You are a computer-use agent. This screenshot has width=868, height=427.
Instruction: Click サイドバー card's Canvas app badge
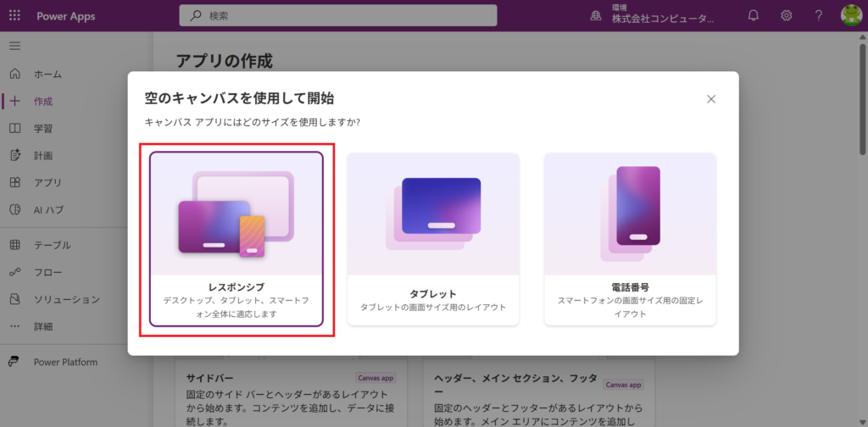376,379
